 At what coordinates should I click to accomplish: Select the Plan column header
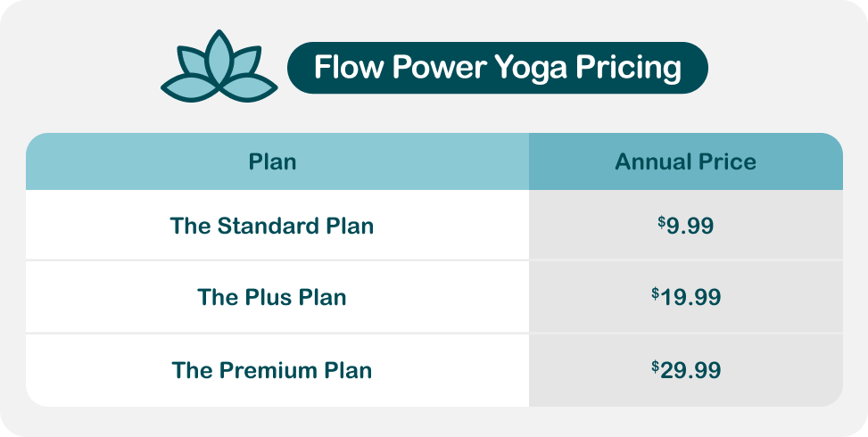[273, 161]
